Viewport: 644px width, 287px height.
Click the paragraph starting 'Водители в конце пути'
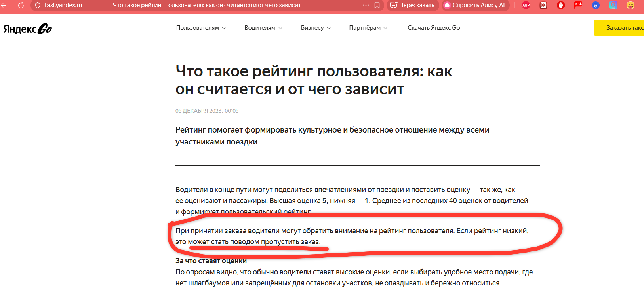pos(352,201)
